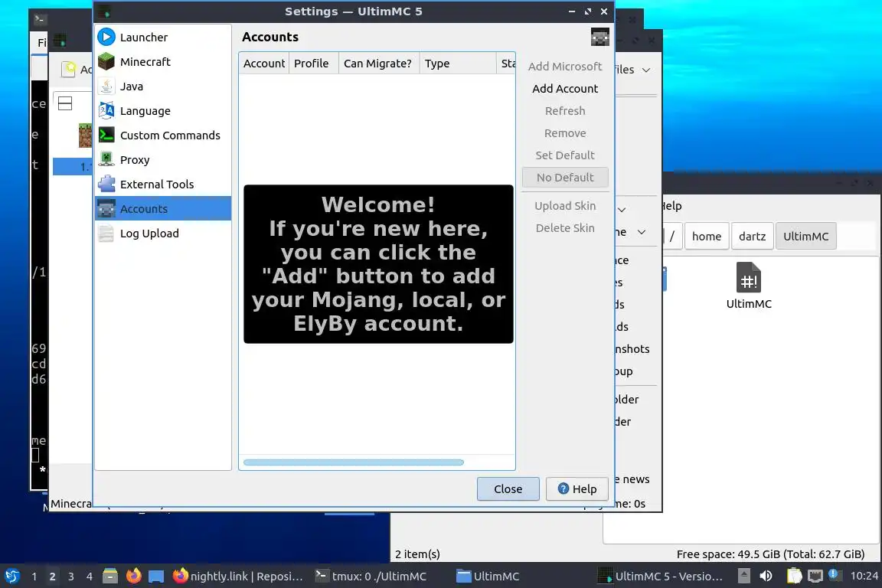The height and width of the screenshot is (588, 882).
Task: Click the Add Account button
Action: click(x=565, y=88)
